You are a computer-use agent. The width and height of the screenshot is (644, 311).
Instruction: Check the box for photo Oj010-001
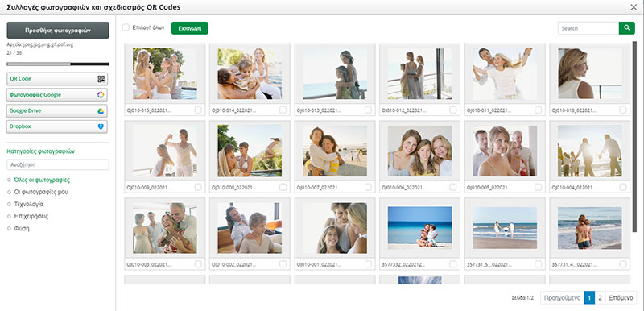pos(368,264)
